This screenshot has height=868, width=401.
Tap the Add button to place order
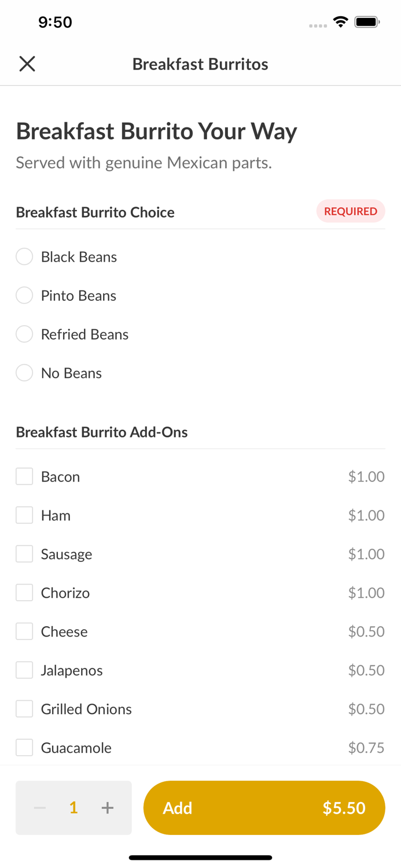[x=264, y=808]
